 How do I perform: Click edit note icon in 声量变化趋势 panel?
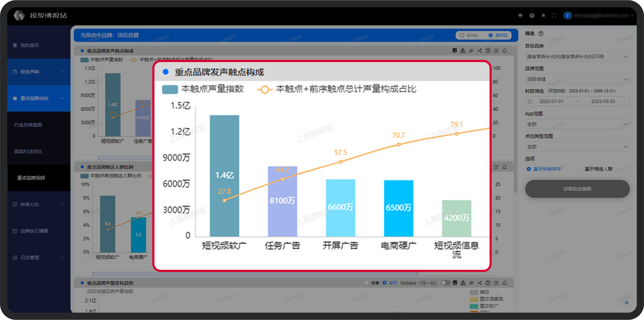coord(496,283)
